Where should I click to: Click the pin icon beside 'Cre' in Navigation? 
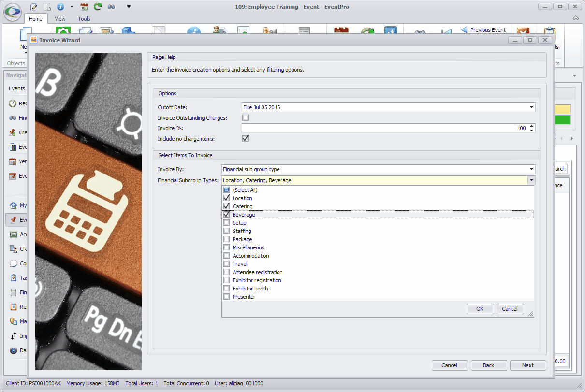(x=13, y=132)
